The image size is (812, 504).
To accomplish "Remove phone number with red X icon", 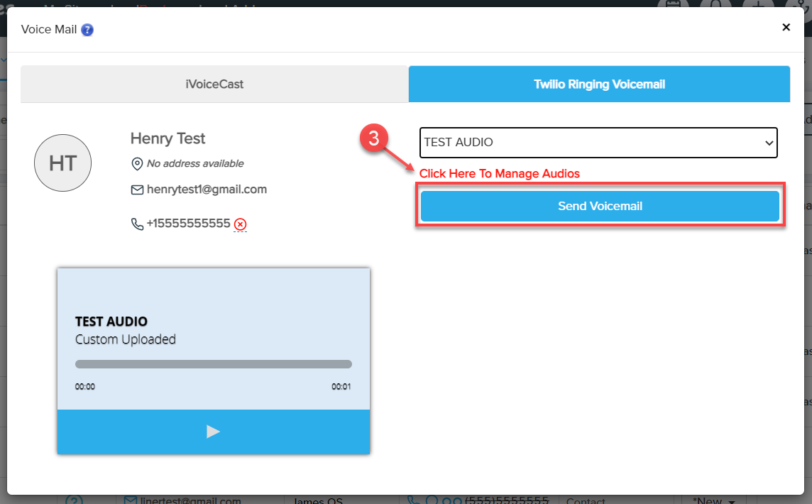I will pos(240,225).
